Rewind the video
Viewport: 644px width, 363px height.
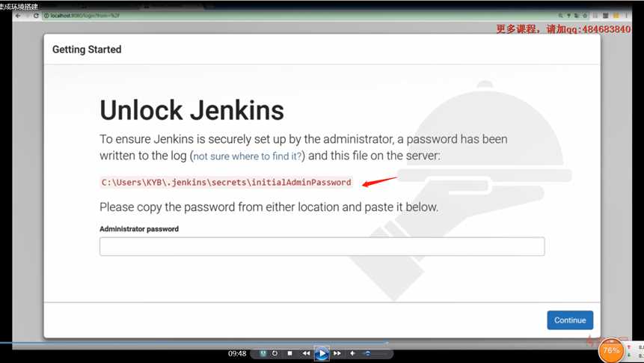[306, 353]
